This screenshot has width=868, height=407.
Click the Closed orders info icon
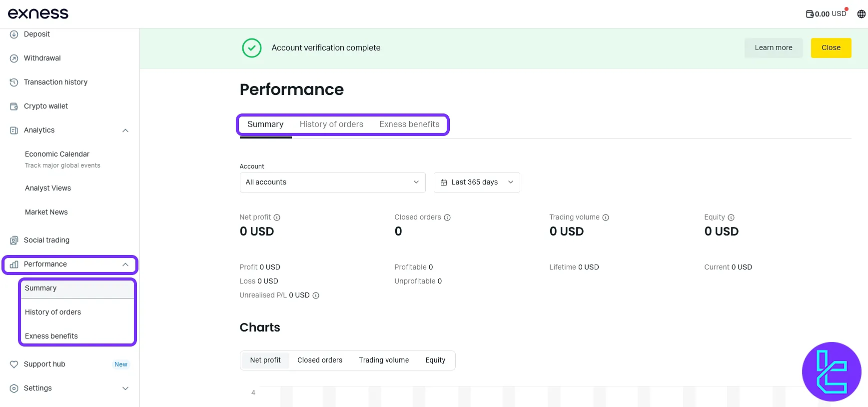447,217
